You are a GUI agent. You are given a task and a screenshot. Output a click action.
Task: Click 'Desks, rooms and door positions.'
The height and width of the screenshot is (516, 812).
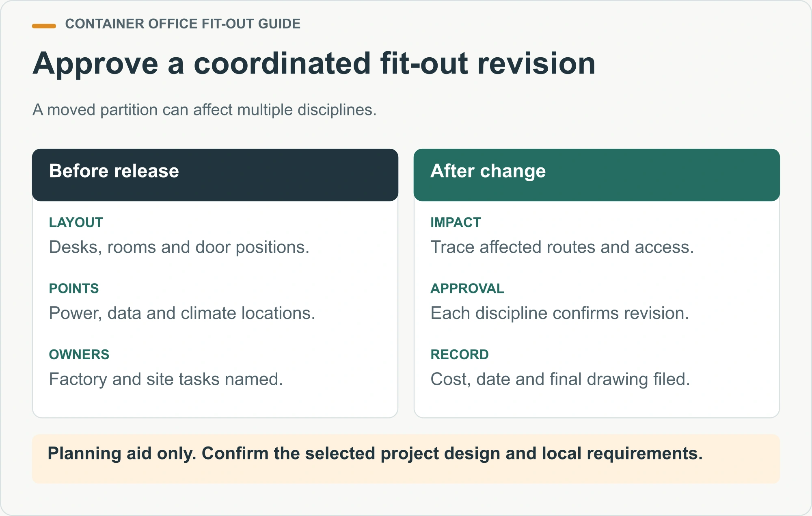[179, 247]
